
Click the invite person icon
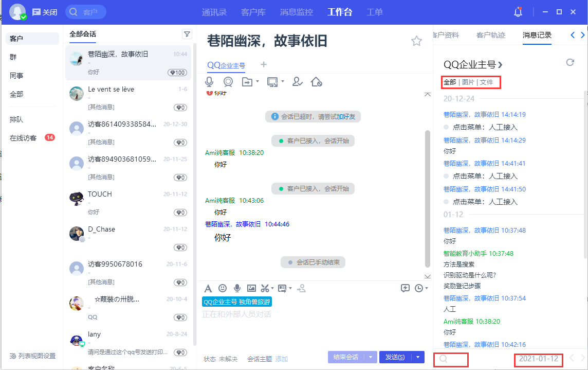298,81
